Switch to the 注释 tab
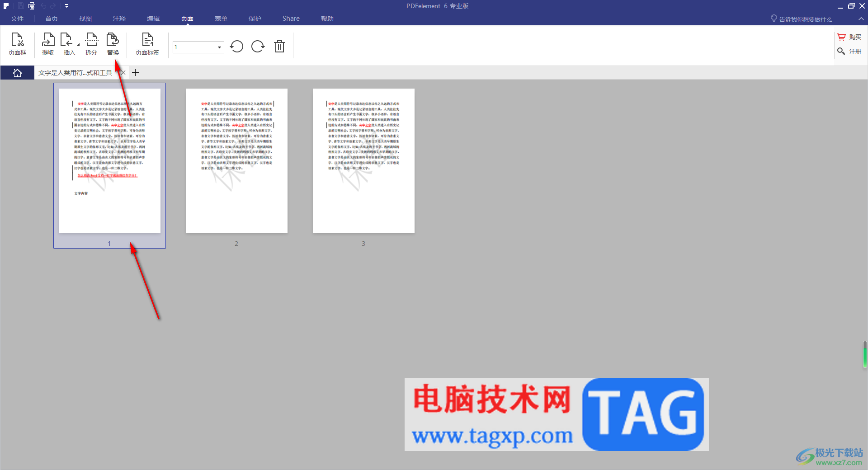The height and width of the screenshot is (470, 868). click(x=119, y=19)
